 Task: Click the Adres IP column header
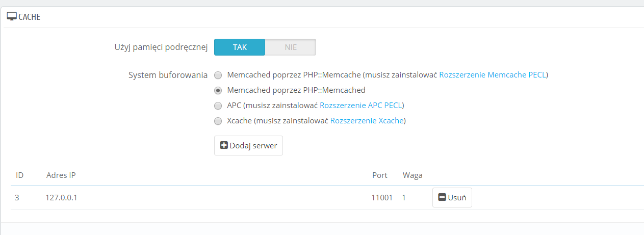[x=61, y=175]
